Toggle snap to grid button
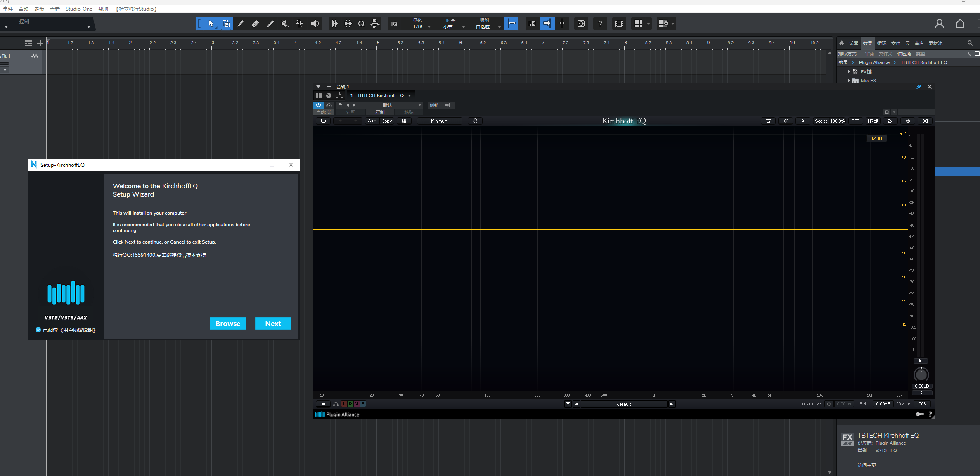 (511, 24)
